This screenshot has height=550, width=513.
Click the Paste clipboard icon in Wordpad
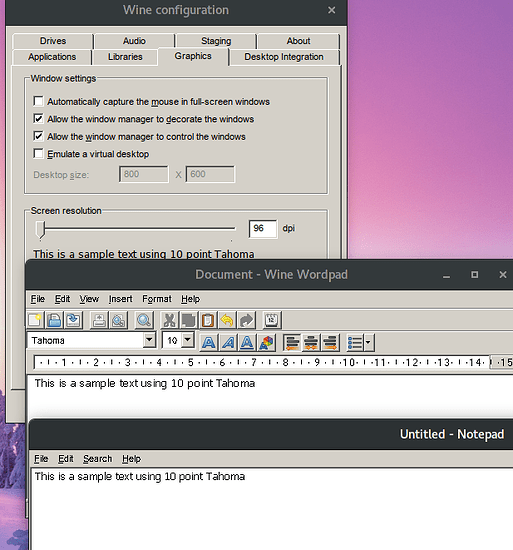coord(208,320)
